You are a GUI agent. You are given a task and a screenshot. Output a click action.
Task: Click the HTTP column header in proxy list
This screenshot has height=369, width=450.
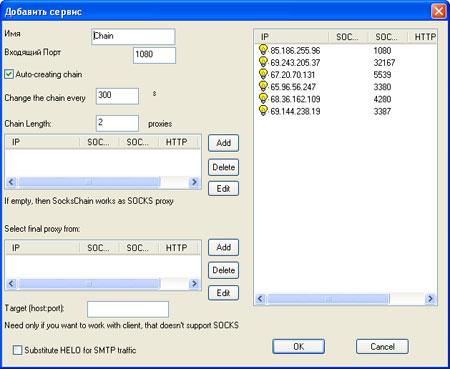[422, 37]
